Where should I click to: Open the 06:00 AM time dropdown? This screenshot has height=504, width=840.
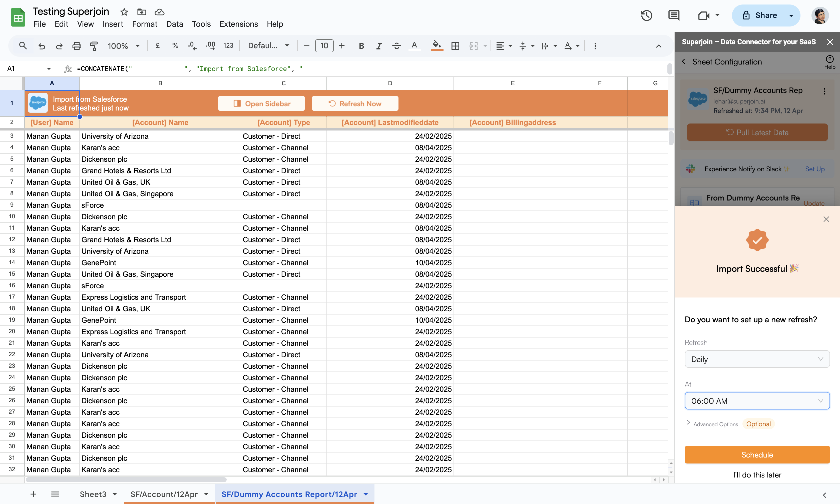point(757,401)
